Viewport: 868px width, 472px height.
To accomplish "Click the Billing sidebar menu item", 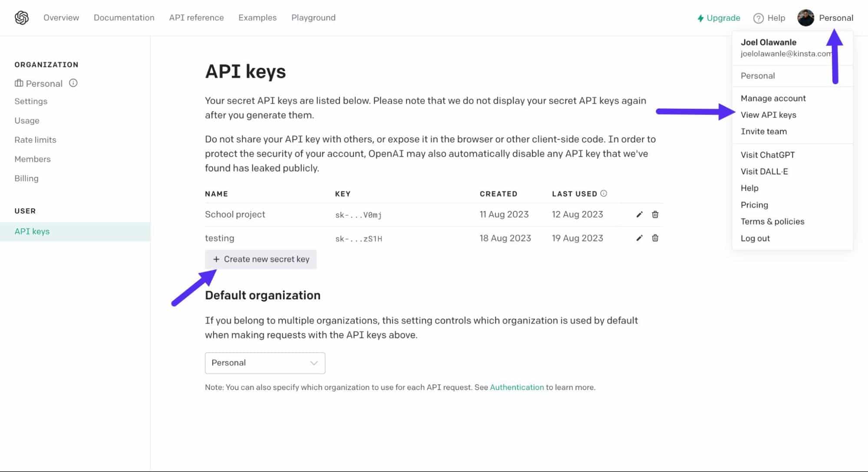I will (26, 177).
